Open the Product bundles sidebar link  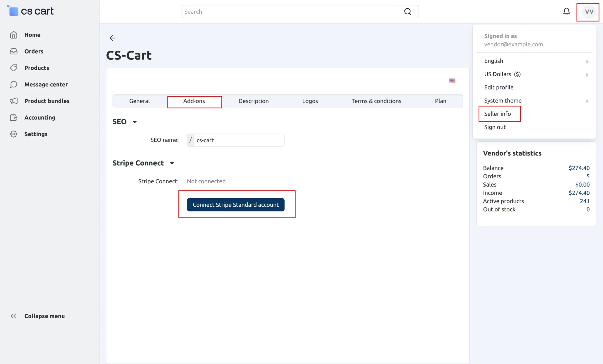point(47,101)
